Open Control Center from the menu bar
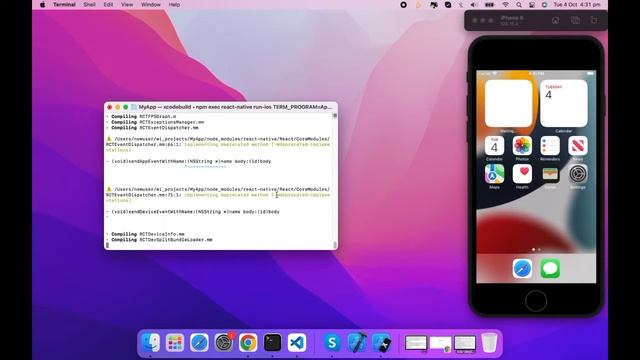Viewport: 640px width, 360px height. 532,5
